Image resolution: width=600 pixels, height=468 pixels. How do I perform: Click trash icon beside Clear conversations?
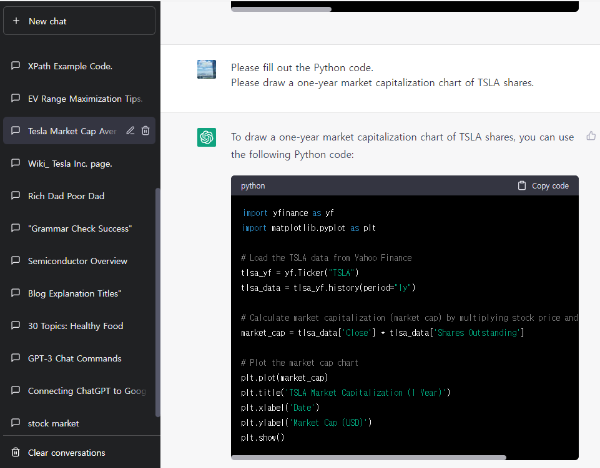[15, 452]
